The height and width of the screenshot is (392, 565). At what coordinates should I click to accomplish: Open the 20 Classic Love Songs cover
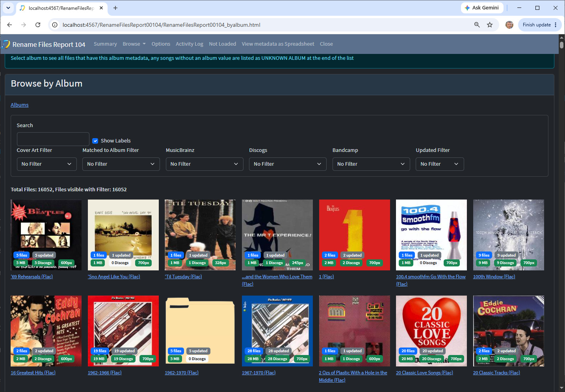431,331
